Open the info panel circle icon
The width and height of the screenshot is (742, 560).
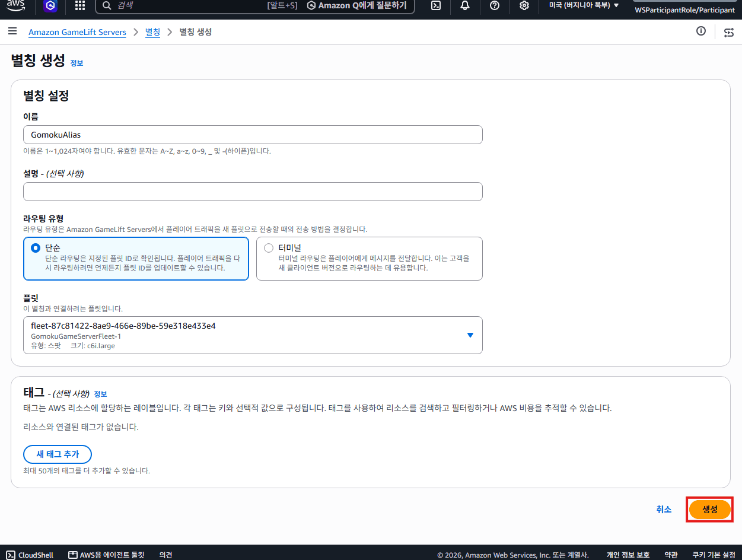(x=701, y=31)
